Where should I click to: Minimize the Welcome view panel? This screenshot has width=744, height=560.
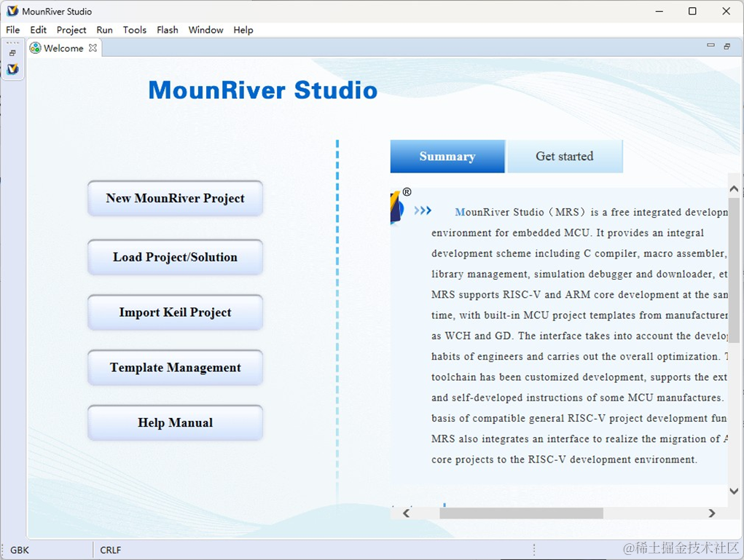coord(710,46)
